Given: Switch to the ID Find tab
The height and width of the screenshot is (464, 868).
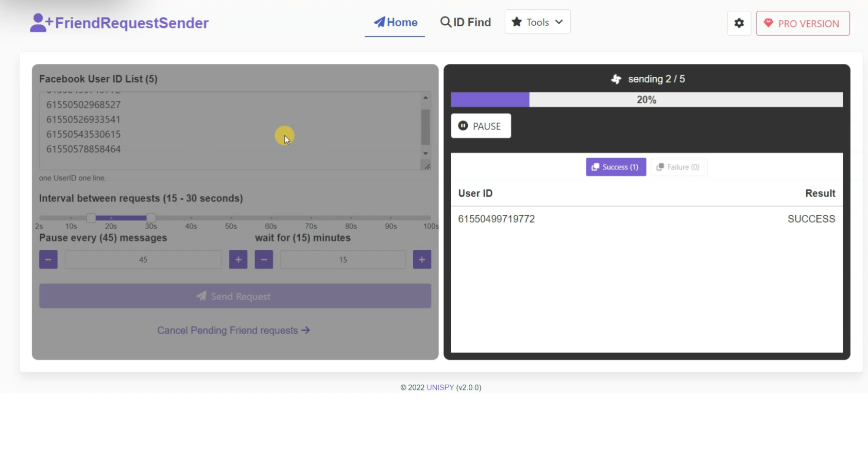Looking at the screenshot, I should pyautogui.click(x=466, y=22).
